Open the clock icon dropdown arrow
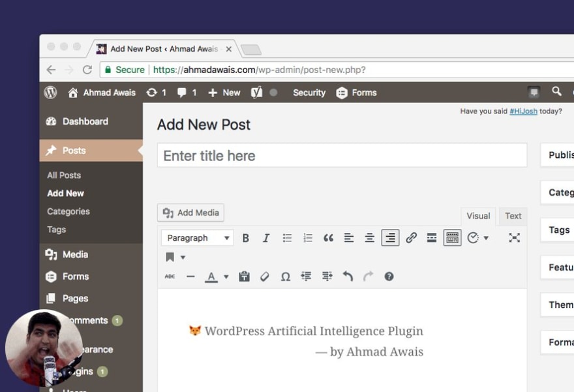 point(486,238)
